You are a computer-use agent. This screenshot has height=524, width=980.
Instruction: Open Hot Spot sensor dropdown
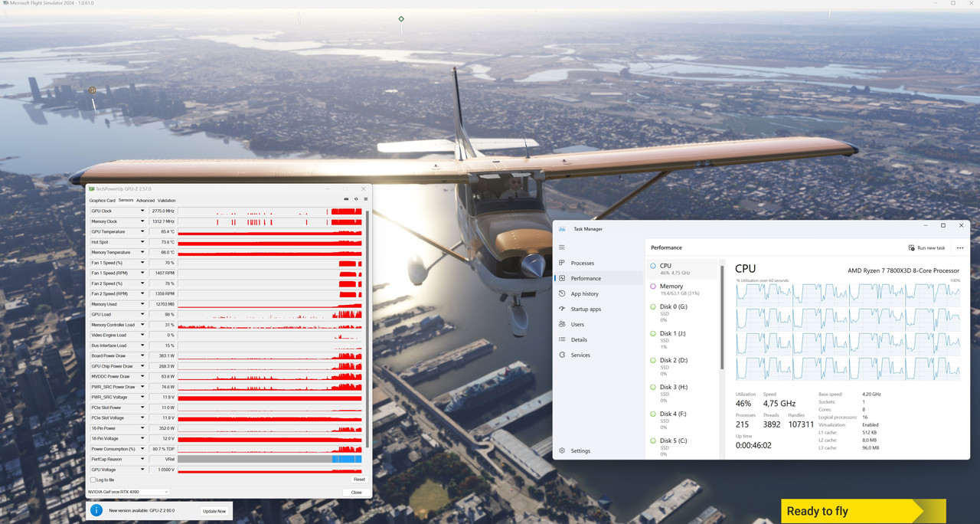[142, 242]
